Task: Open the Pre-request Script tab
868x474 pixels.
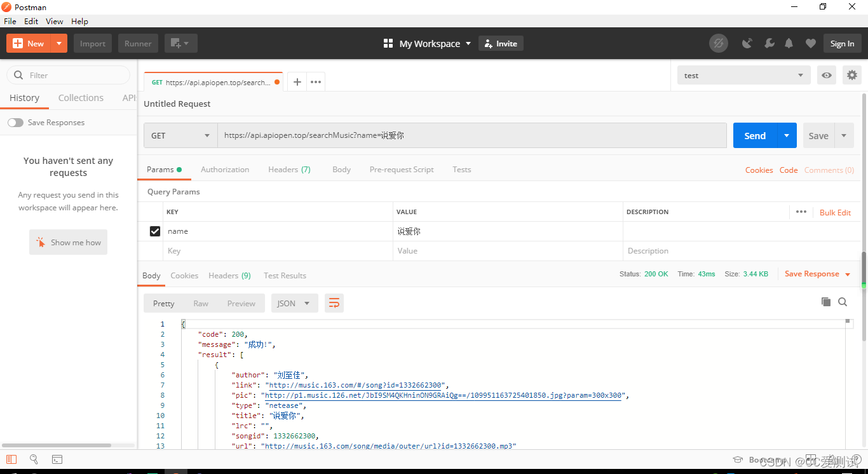Action: click(x=402, y=170)
